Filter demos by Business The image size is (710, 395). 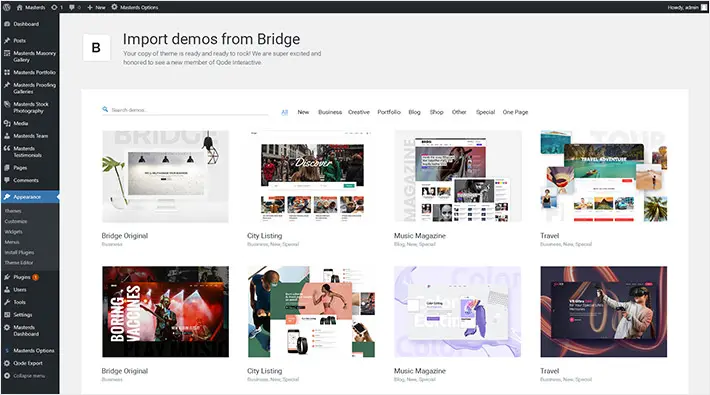[x=330, y=112]
